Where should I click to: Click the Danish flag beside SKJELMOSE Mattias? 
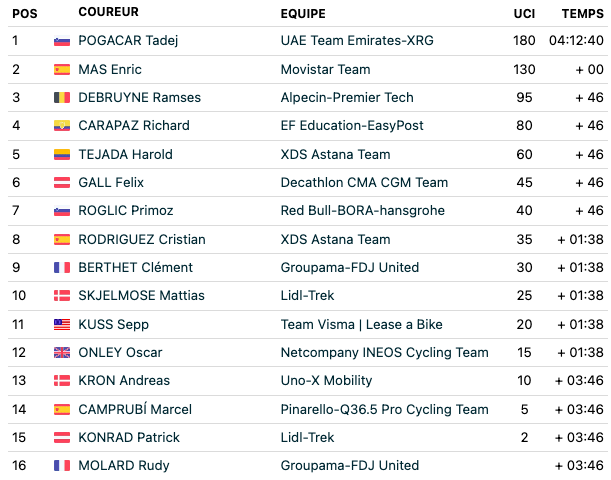[62, 295]
